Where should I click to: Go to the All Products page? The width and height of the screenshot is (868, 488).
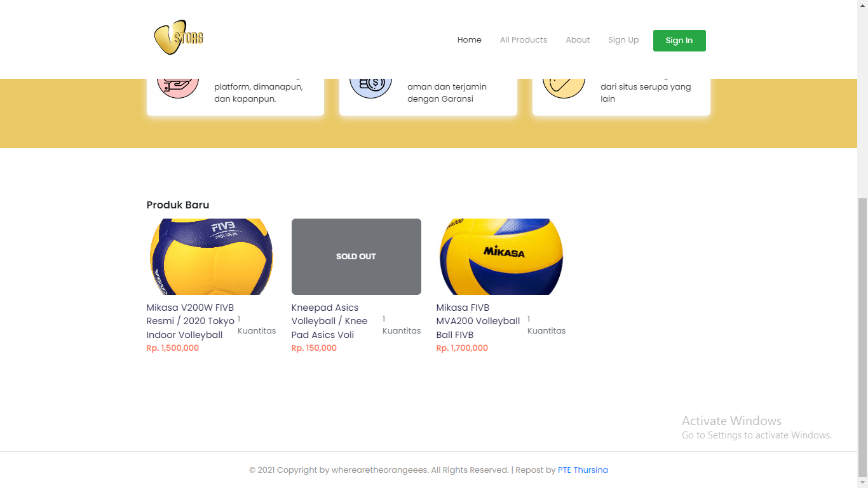[524, 40]
